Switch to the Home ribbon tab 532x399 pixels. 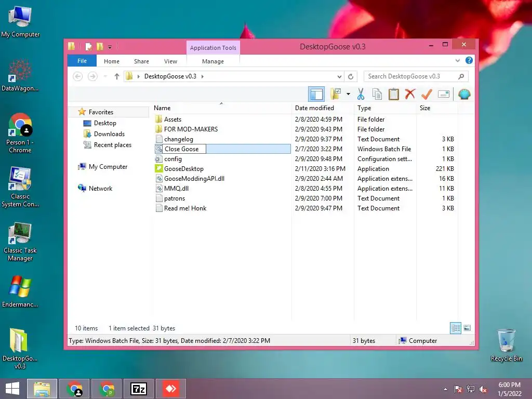pyautogui.click(x=112, y=61)
